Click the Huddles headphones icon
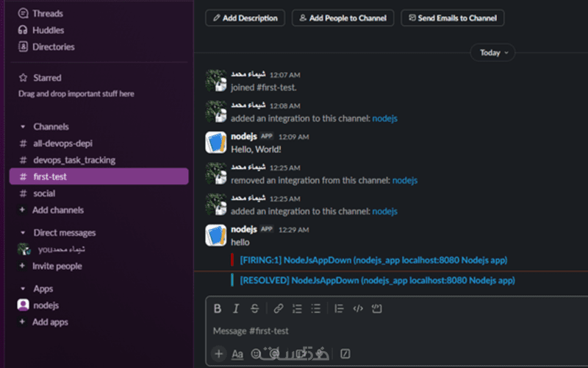Image resolution: width=588 pixels, height=368 pixels. pyautogui.click(x=23, y=30)
